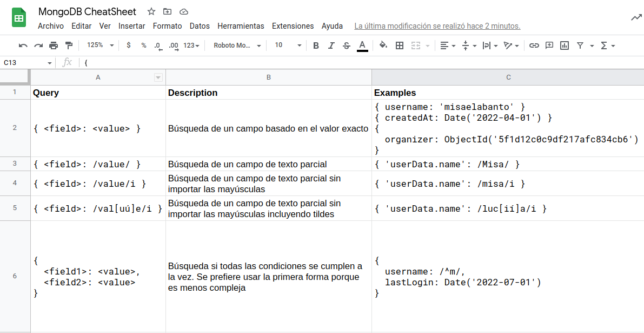Image resolution: width=644 pixels, height=333 pixels.
Task: Insert a link with the link icon
Action: click(x=534, y=45)
